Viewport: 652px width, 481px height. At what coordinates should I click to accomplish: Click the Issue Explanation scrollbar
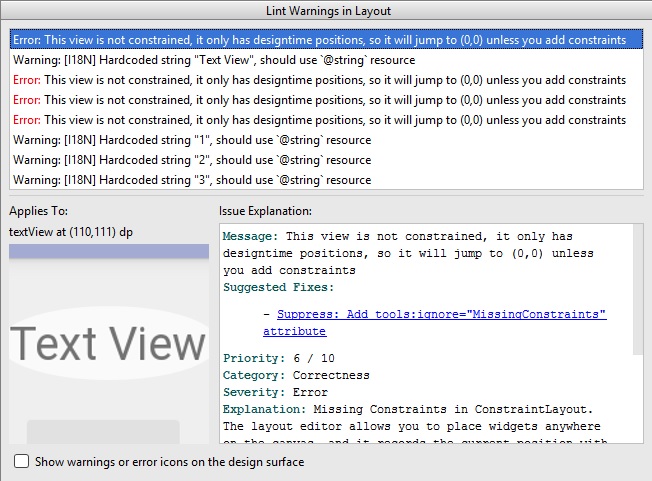[638, 289]
